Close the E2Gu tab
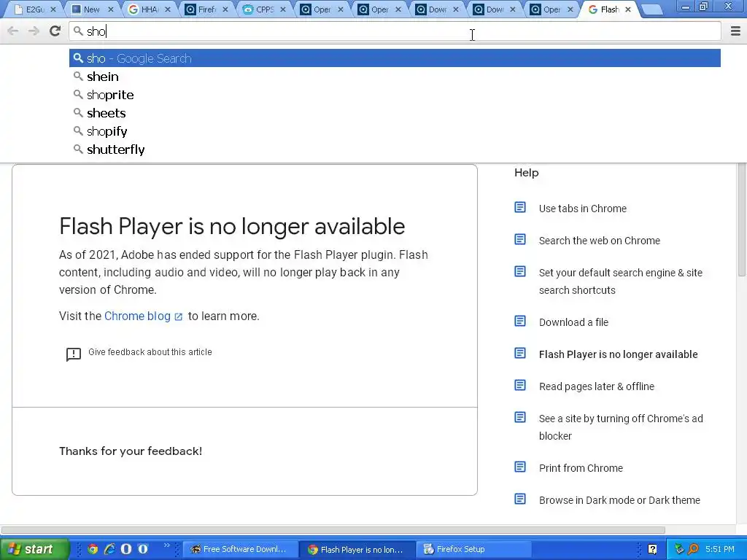This screenshot has height=560, width=747. point(53,9)
